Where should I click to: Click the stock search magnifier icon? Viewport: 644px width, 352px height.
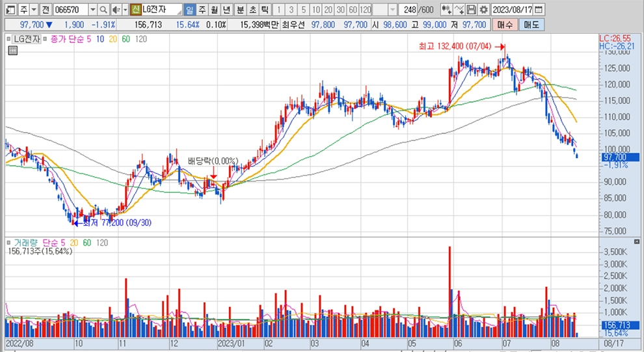pos(103,10)
